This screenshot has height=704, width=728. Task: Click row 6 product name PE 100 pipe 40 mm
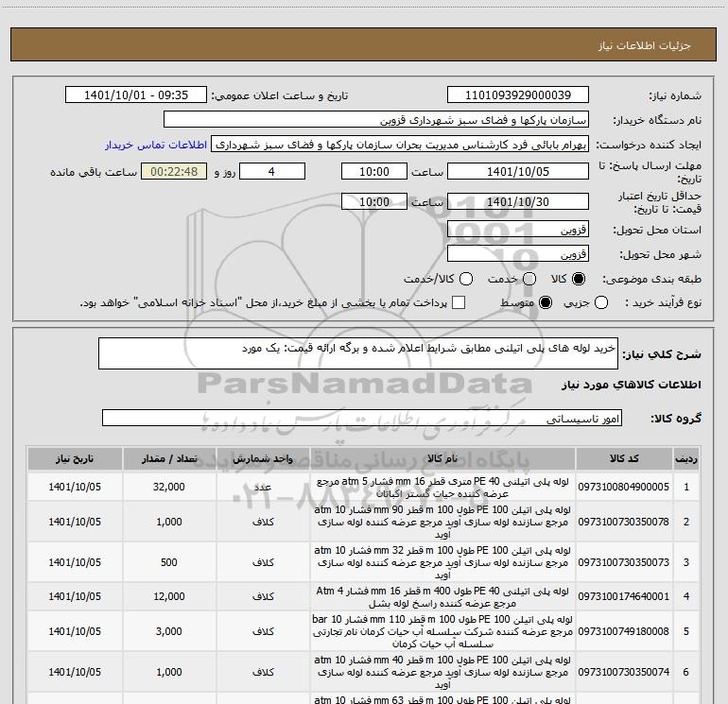pyautogui.click(x=442, y=672)
